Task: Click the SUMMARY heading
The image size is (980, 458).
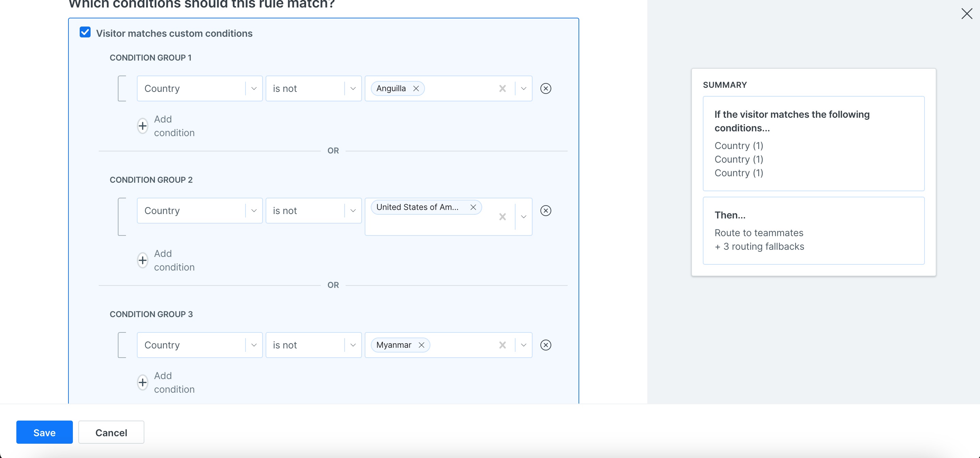Action: (x=725, y=85)
